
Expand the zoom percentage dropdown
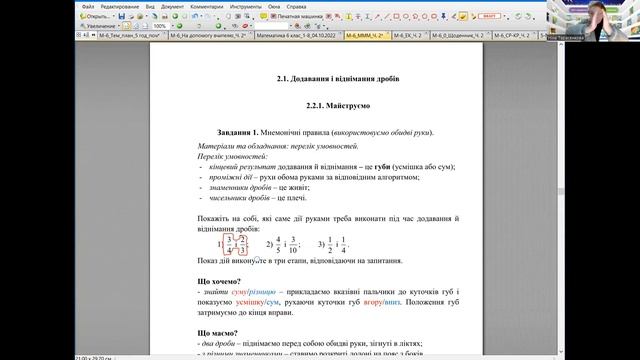tap(173, 26)
